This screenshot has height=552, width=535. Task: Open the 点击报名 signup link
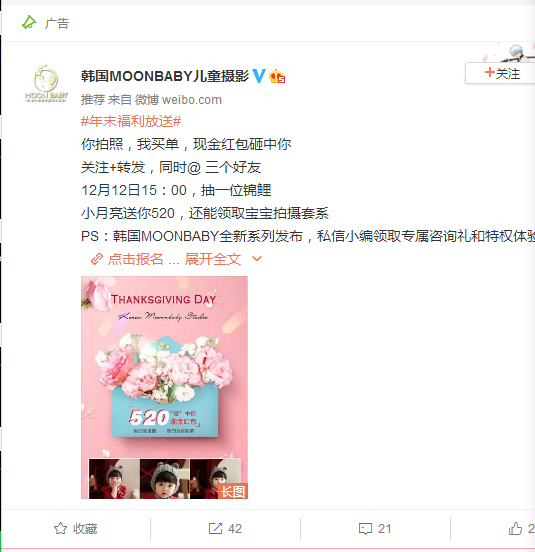(136, 259)
